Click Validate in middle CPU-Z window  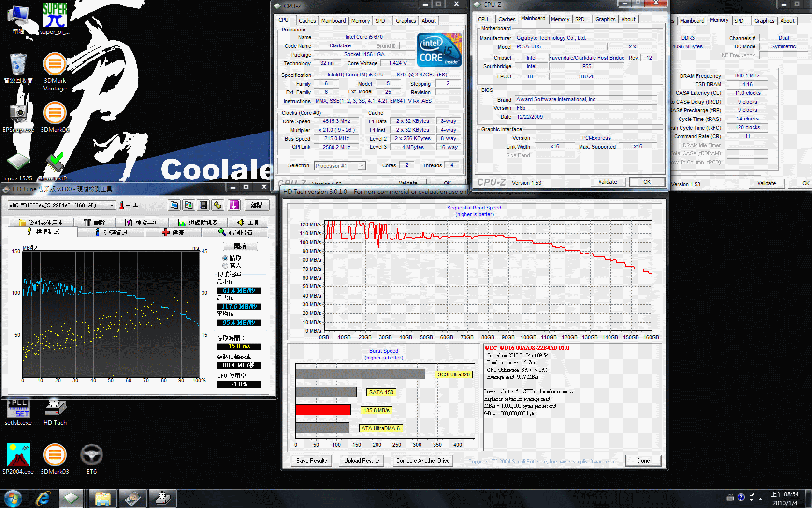pyautogui.click(x=608, y=182)
